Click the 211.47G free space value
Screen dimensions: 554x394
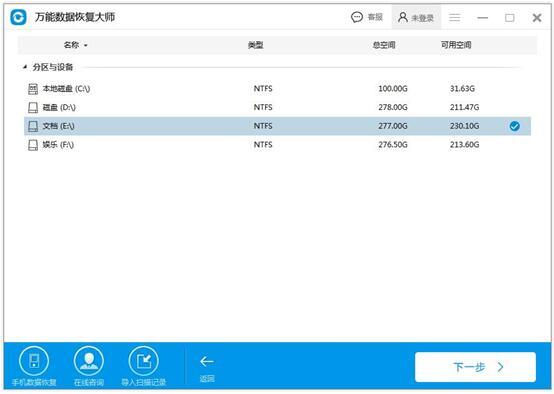coord(464,107)
